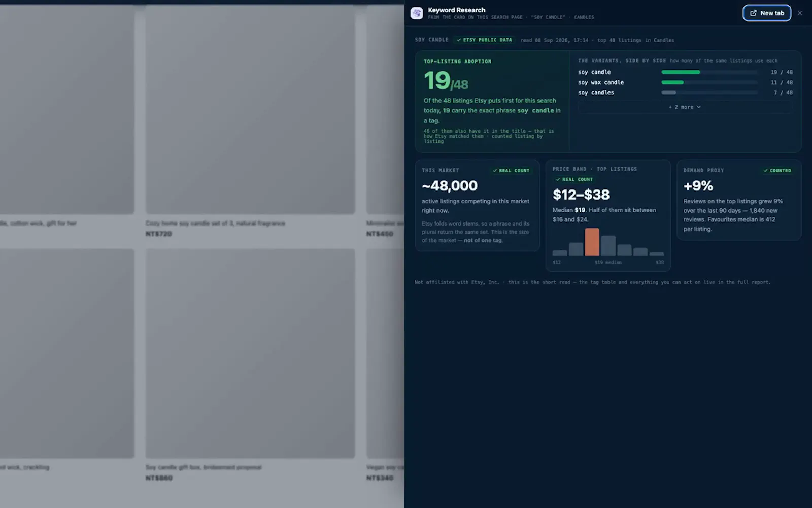
Task: Click the 'soy wax candle' variant row
Action: [685, 82]
